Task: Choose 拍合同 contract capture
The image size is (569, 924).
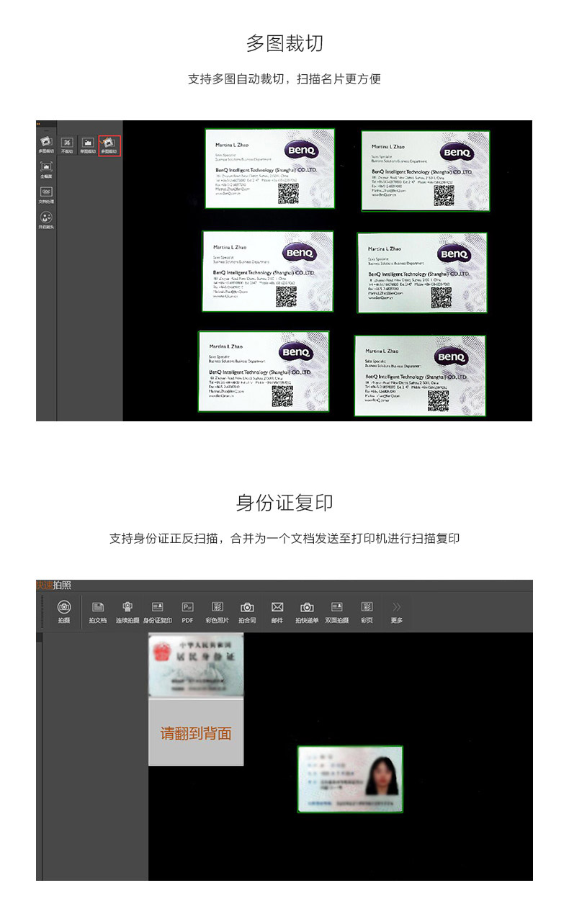Action: pyautogui.click(x=247, y=611)
